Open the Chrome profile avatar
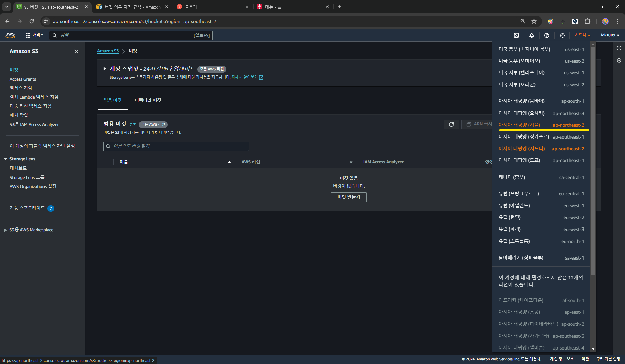Screen dimensions: 625x364 pyautogui.click(x=605, y=21)
